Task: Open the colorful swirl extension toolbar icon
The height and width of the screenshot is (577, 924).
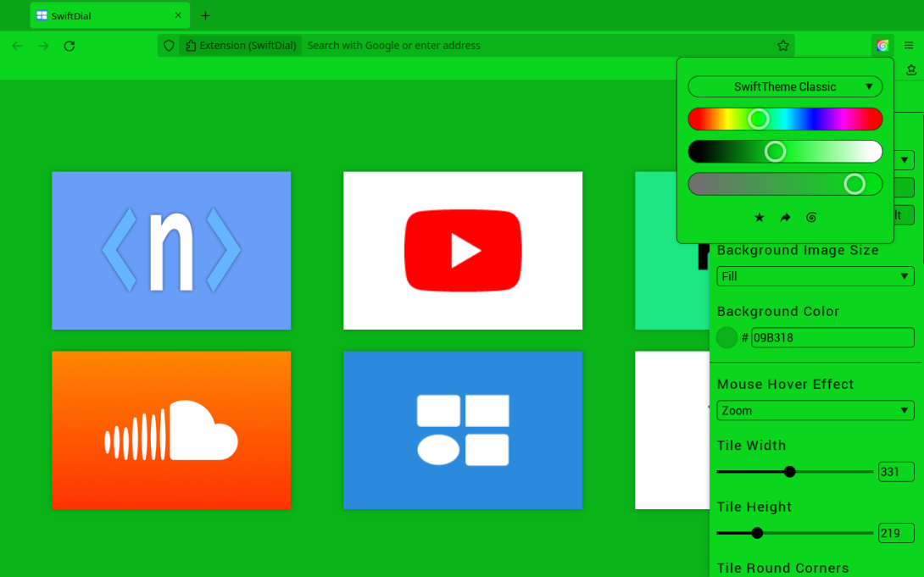Action: click(882, 46)
